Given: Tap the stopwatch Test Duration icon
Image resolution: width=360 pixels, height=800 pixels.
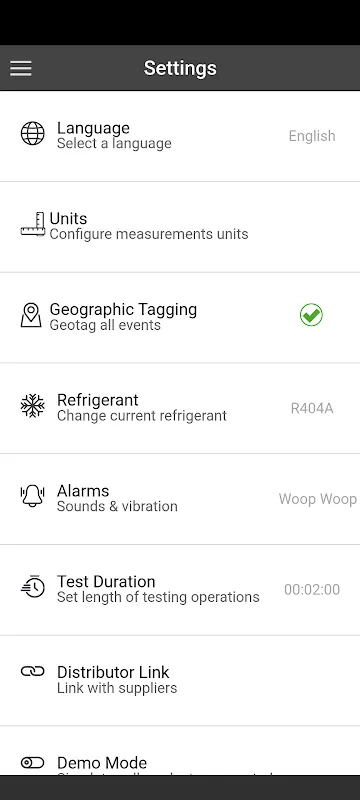Looking at the screenshot, I should coord(33,587).
